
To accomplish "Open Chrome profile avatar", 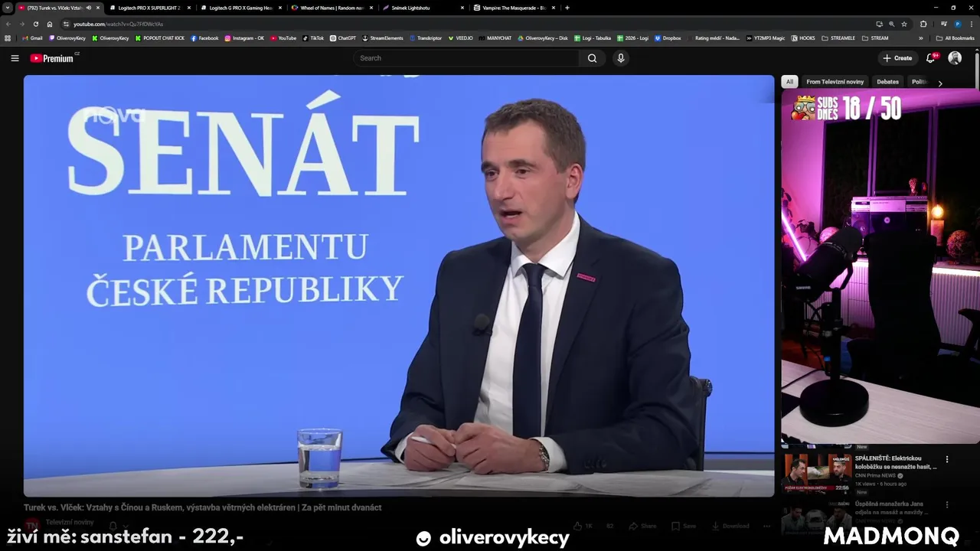I will point(958,24).
